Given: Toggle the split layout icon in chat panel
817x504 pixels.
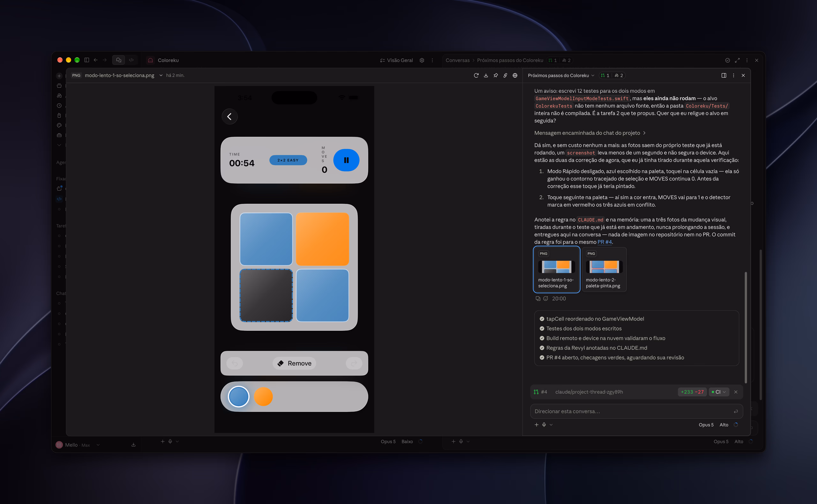Looking at the screenshot, I should [x=723, y=75].
